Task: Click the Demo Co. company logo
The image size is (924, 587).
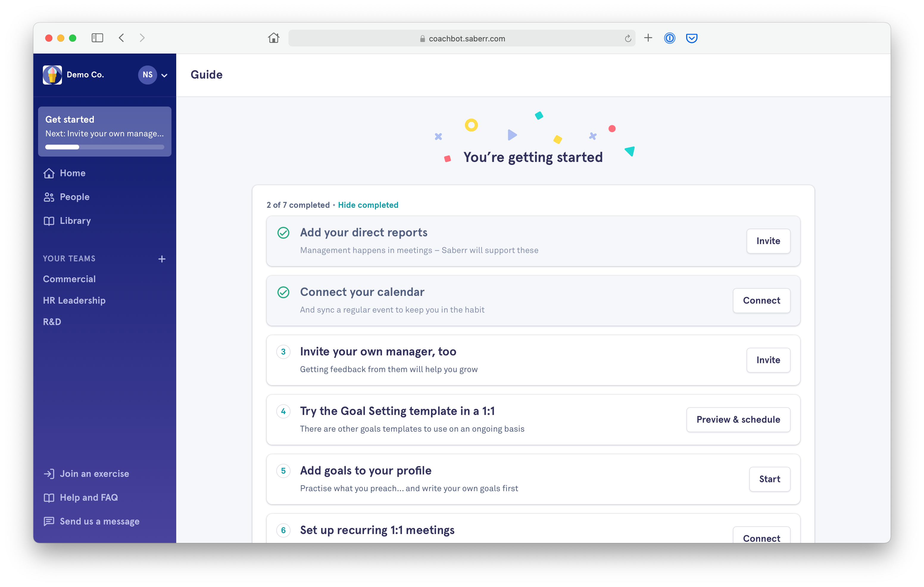Action: tap(52, 75)
